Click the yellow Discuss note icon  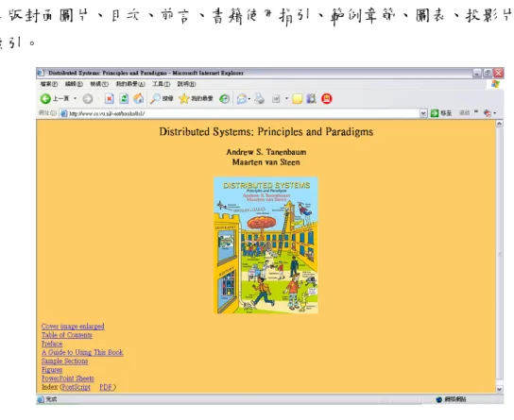297,98
